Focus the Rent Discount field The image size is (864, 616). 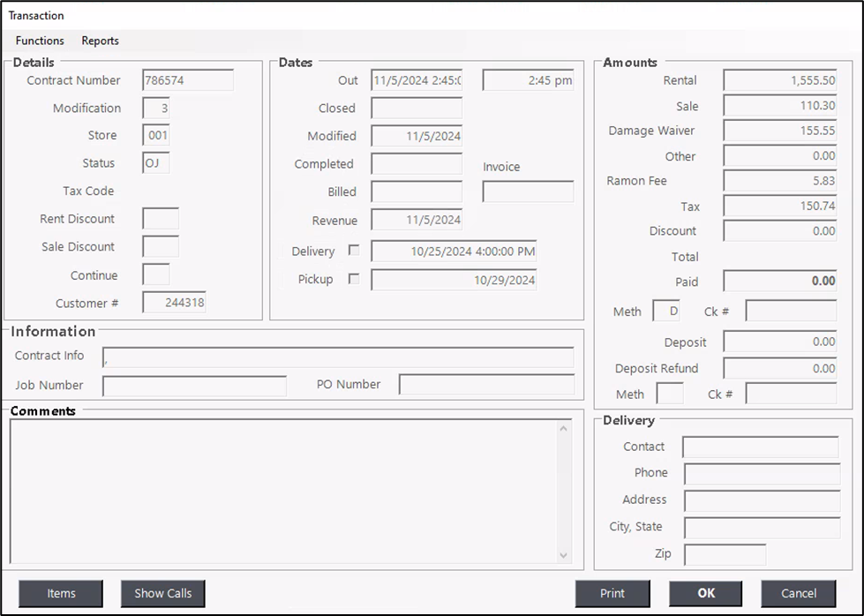161,219
